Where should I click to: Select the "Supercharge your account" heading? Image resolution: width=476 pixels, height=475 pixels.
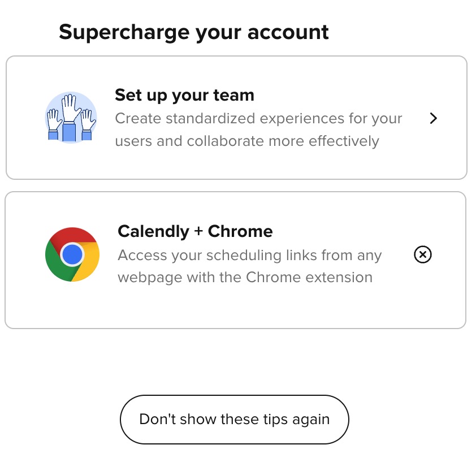coord(193,32)
